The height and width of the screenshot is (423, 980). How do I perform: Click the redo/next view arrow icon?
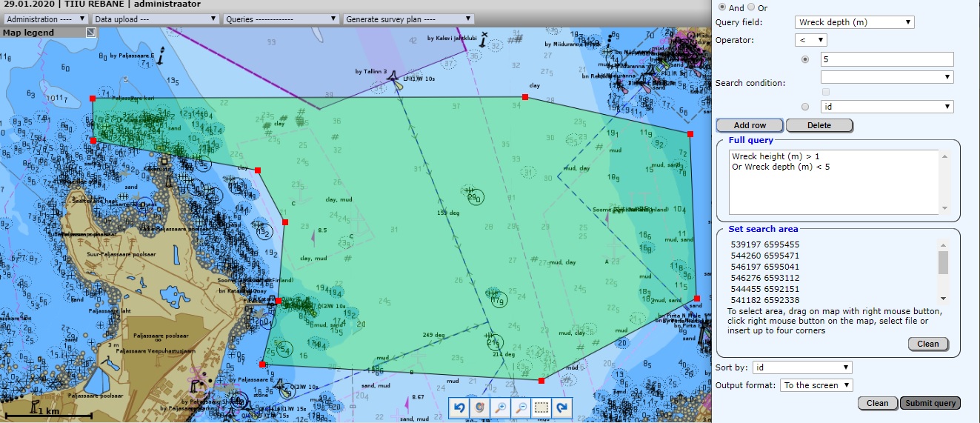pyautogui.click(x=562, y=407)
